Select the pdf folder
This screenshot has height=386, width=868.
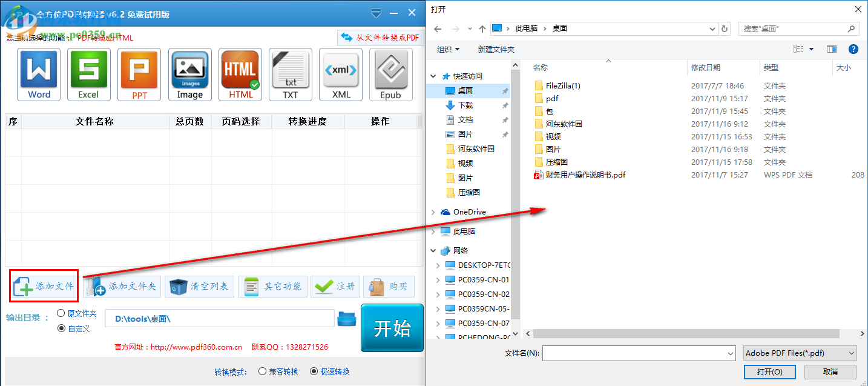pyautogui.click(x=547, y=98)
